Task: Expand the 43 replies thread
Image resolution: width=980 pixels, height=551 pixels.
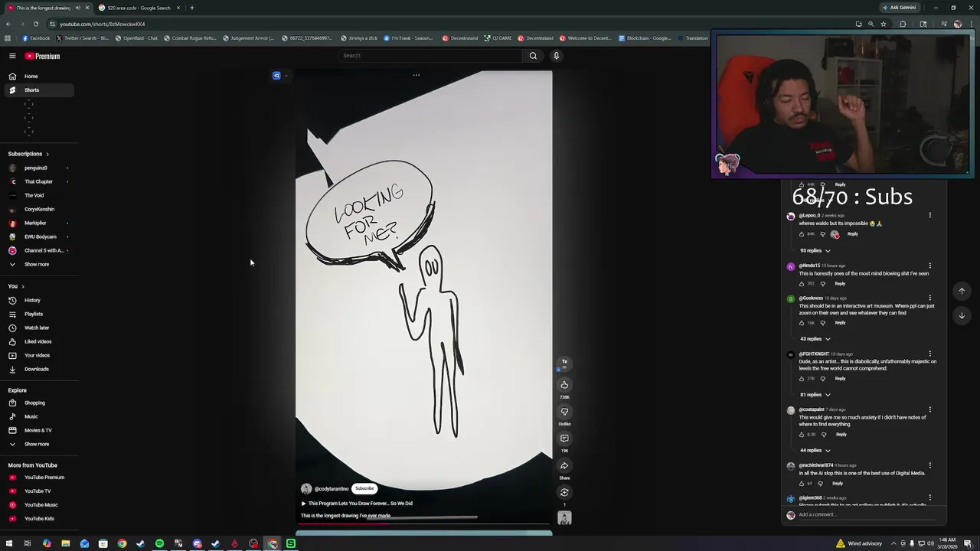Action: tap(815, 339)
